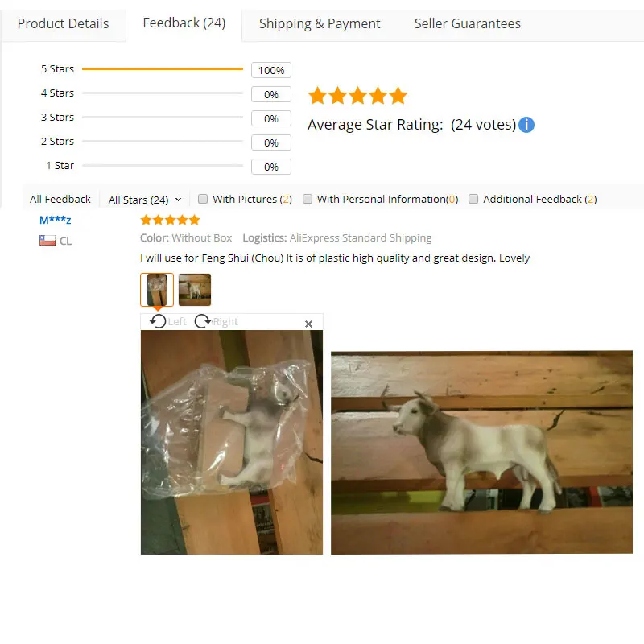Rotate the review image right
Image resolution: width=644 pixels, height=644 pixels.
tap(217, 321)
